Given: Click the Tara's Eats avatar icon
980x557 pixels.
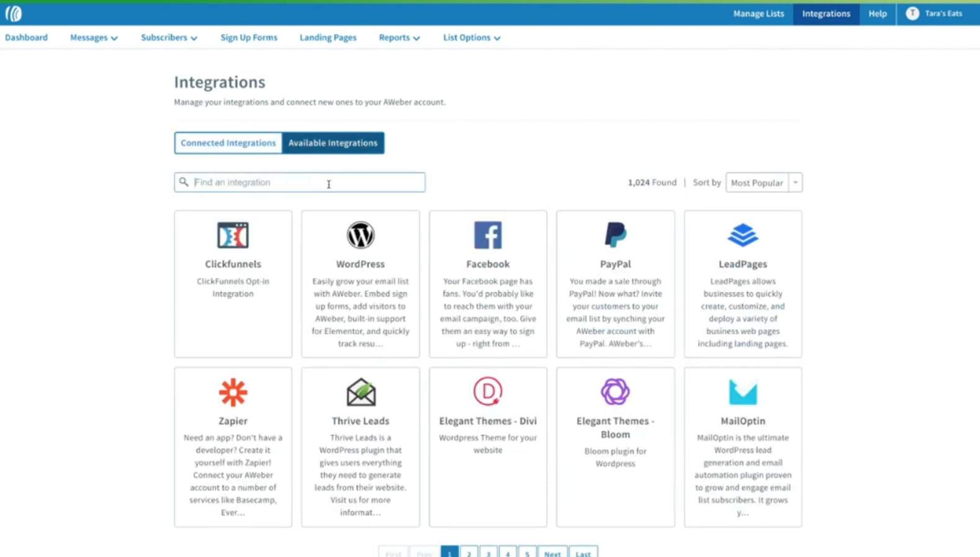Looking at the screenshot, I should click(x=912, y=13).
